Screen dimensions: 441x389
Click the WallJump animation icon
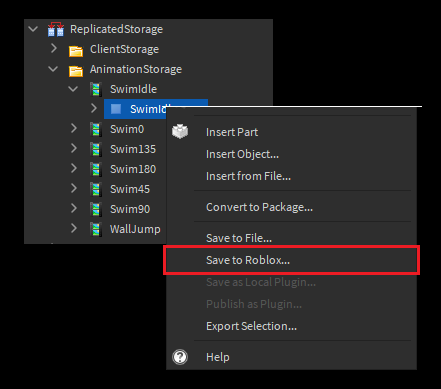[96, 229]
